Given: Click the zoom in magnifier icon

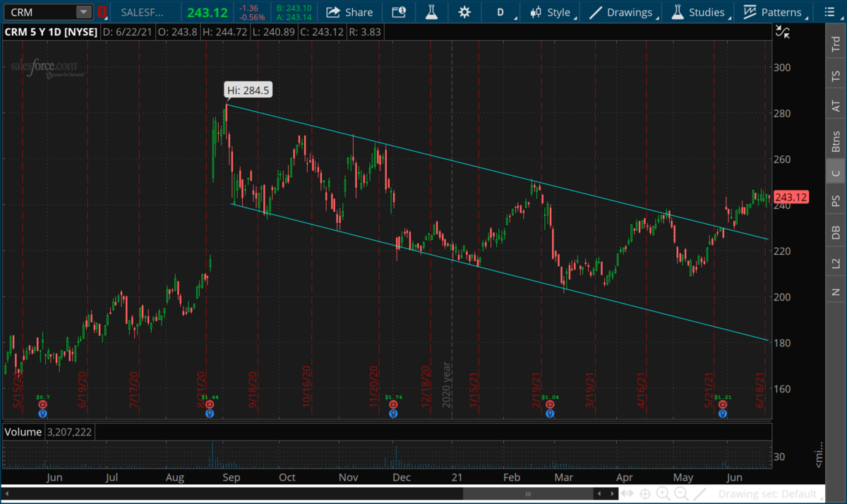Looking at the screenshot, I should coord(663,493).
